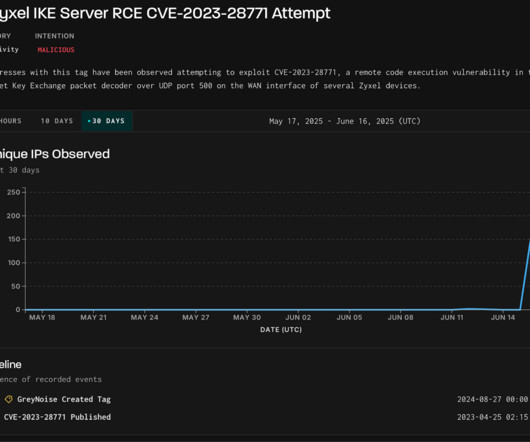Click the JUN 08 axis tick label
Image resolution: width=530 pixels, height=442 pixels.
[x=400, y=318]
